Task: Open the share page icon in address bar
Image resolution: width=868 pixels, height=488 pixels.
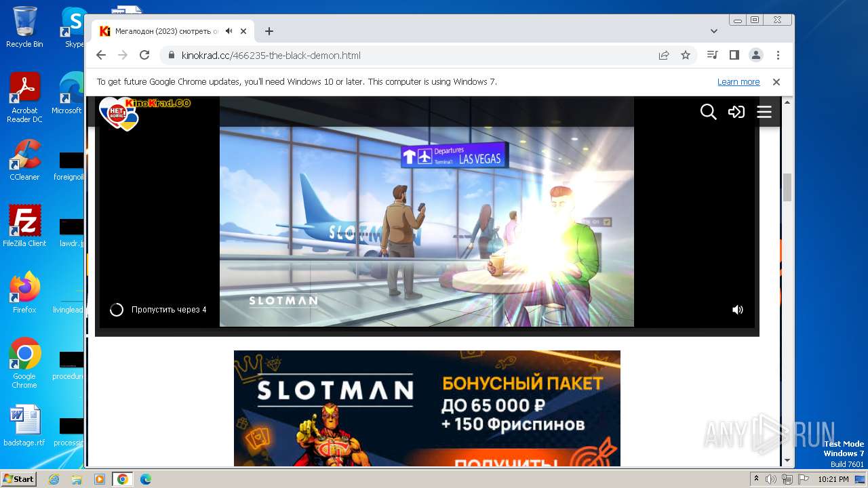Action: tap(664, 56)
